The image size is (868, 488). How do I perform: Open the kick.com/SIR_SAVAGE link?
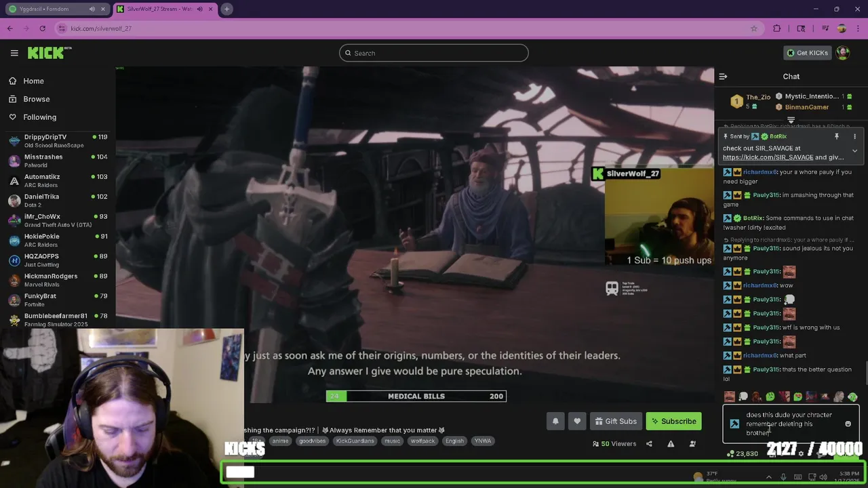768,157
